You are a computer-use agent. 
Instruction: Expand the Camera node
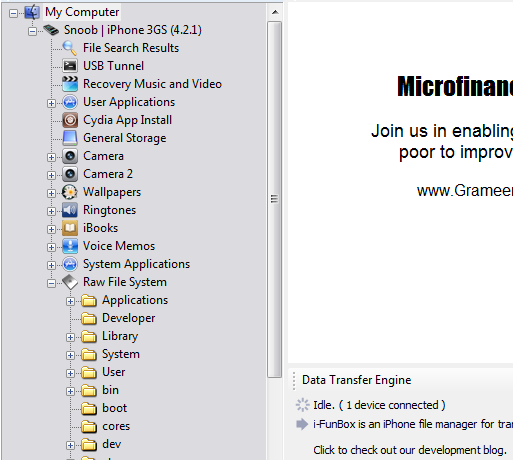[51, 157]
